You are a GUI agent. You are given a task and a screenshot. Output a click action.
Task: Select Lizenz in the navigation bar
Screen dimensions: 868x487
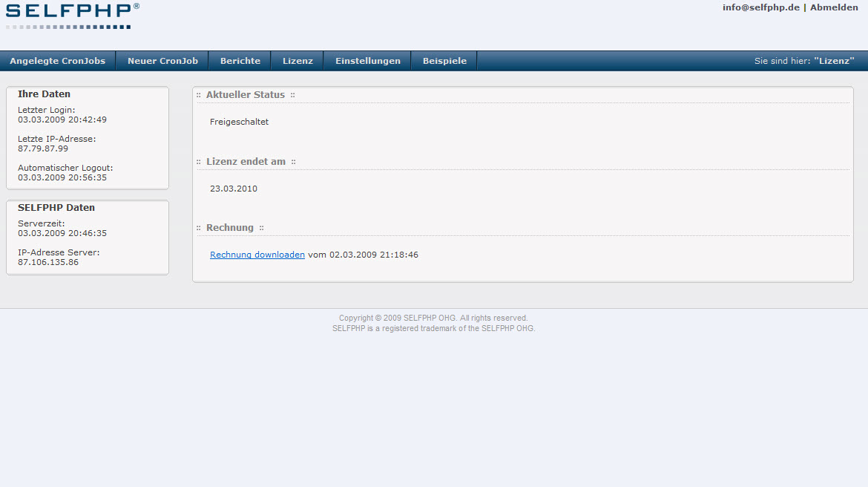[x=297, y=61]
